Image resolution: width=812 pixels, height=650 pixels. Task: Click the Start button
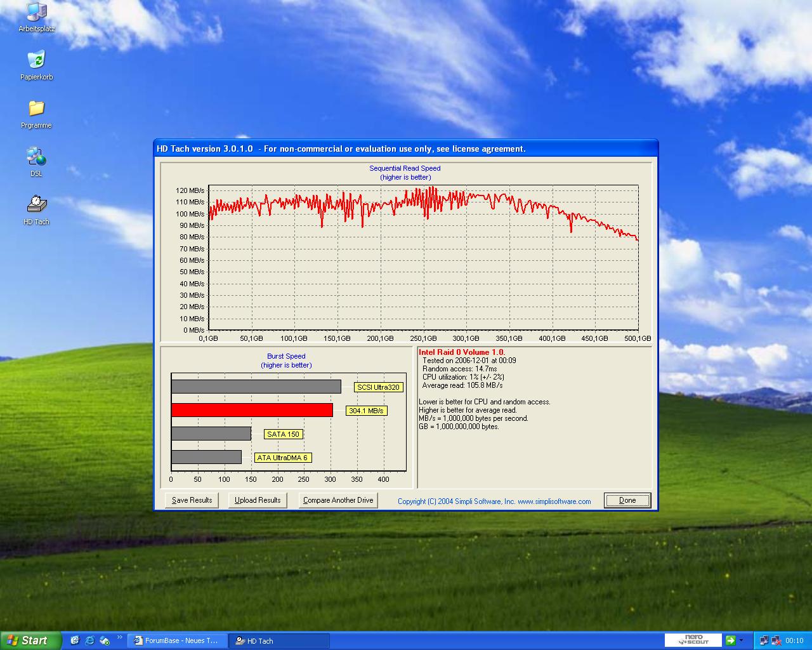click(x=30, y=640)
